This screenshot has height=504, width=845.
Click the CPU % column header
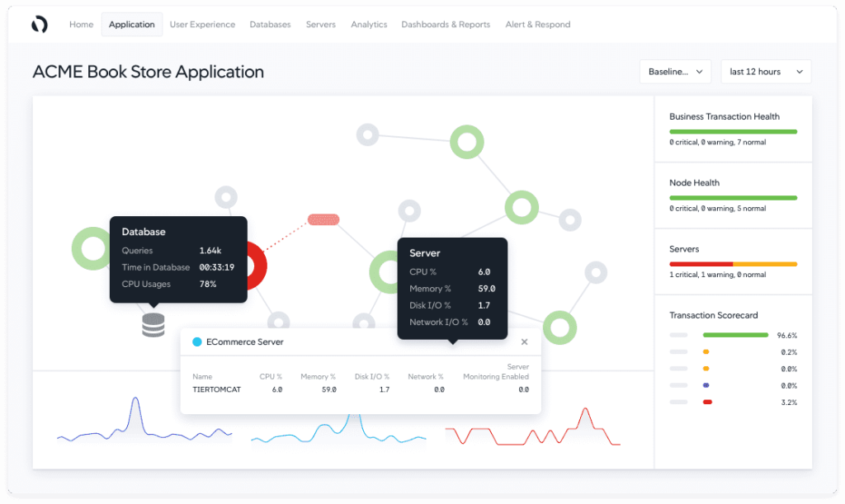pos(271,376)
